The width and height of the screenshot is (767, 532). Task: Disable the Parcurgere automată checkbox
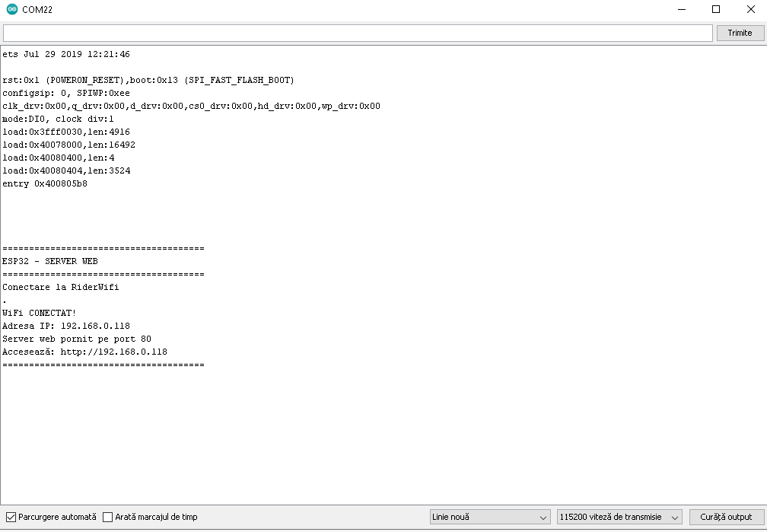[11, 517]
